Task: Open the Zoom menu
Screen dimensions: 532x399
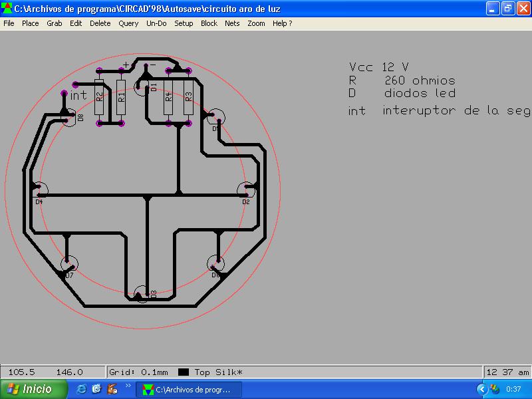Action: pos(256,23)
